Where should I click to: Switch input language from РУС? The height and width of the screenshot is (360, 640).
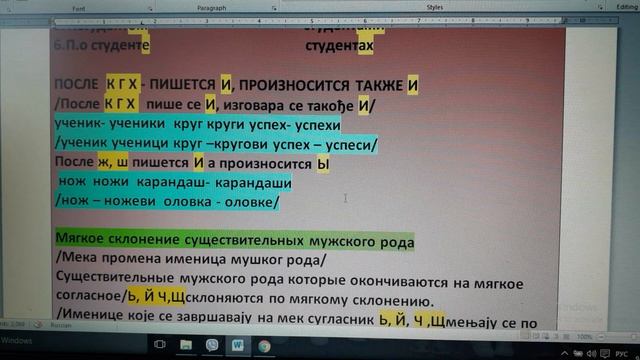coord(622,353)
